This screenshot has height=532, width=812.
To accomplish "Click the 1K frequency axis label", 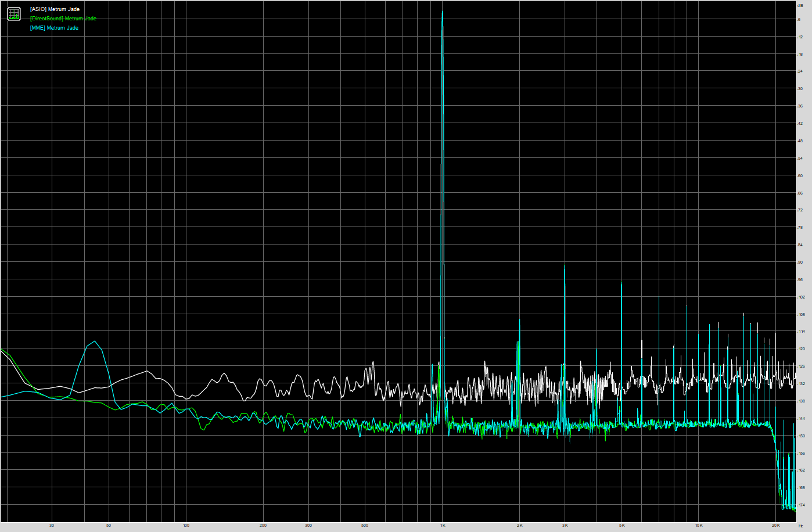I will pos(443,526).
